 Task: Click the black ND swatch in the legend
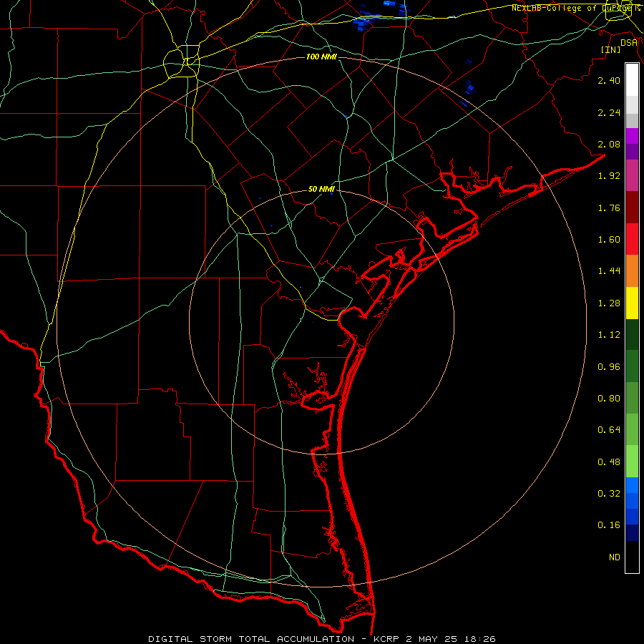click(x=632, y=557)
